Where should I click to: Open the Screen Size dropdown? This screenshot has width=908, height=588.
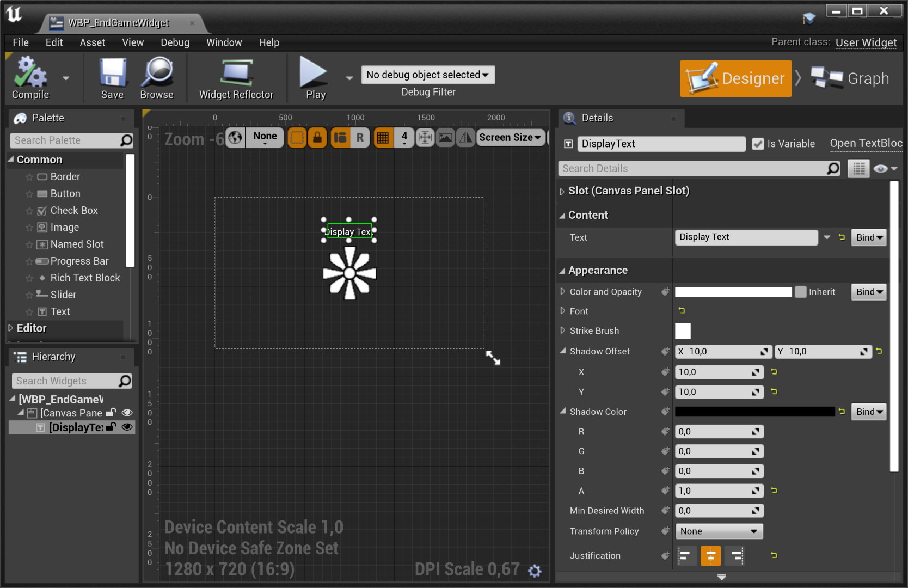pos(510,138)
